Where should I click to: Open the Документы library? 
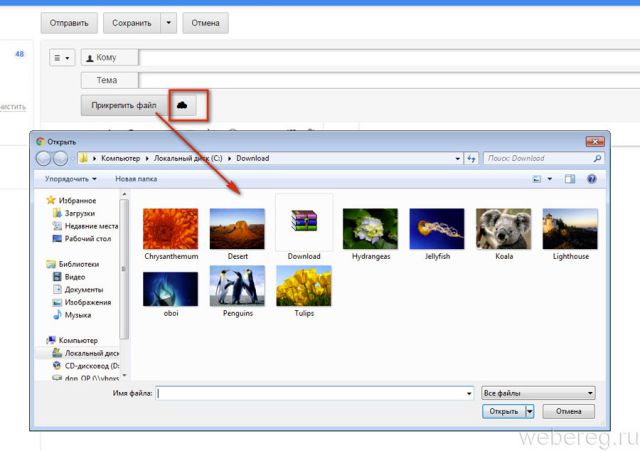click(x=78, y=289)
